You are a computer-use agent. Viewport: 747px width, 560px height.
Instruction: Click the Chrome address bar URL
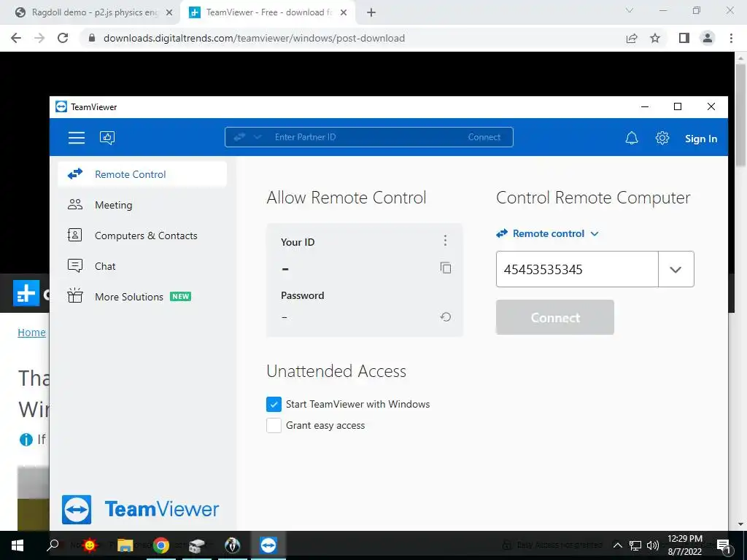tap(254, 38)
